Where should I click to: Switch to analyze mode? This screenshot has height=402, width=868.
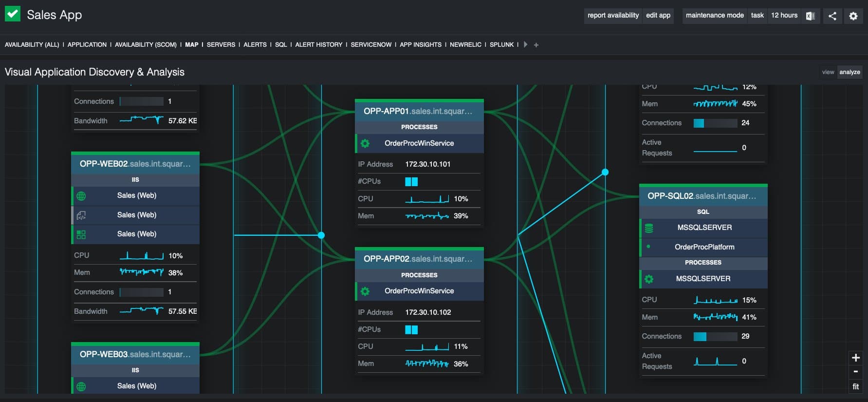pos(850,72)
